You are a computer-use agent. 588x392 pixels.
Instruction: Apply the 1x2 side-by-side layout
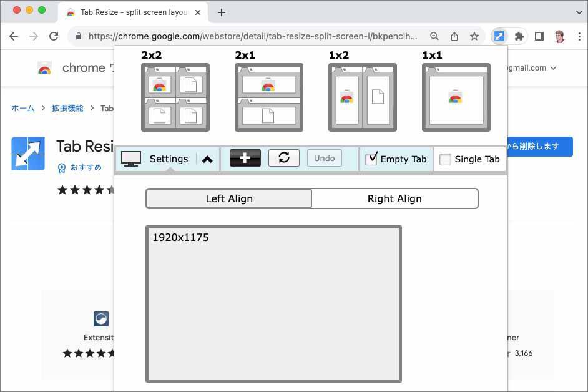363,97
